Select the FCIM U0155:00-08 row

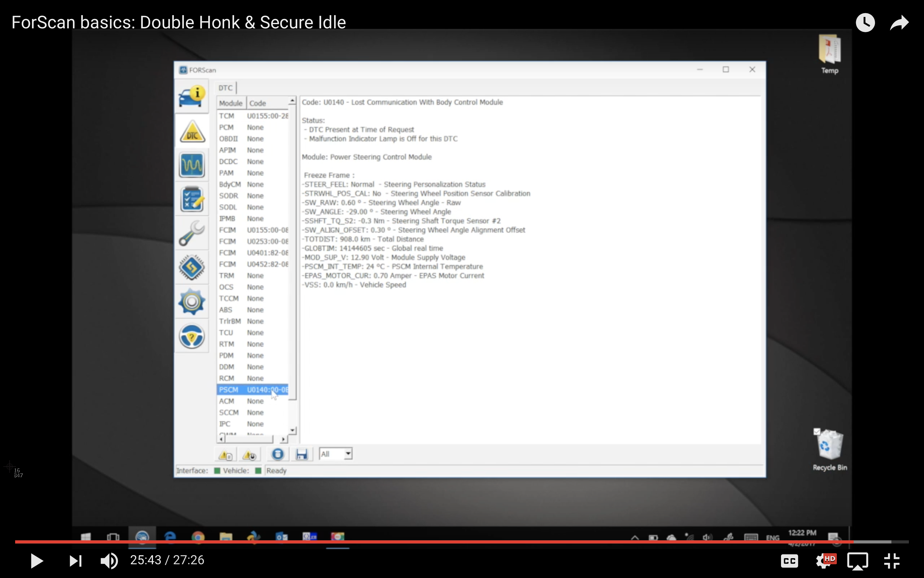point(253,230)
